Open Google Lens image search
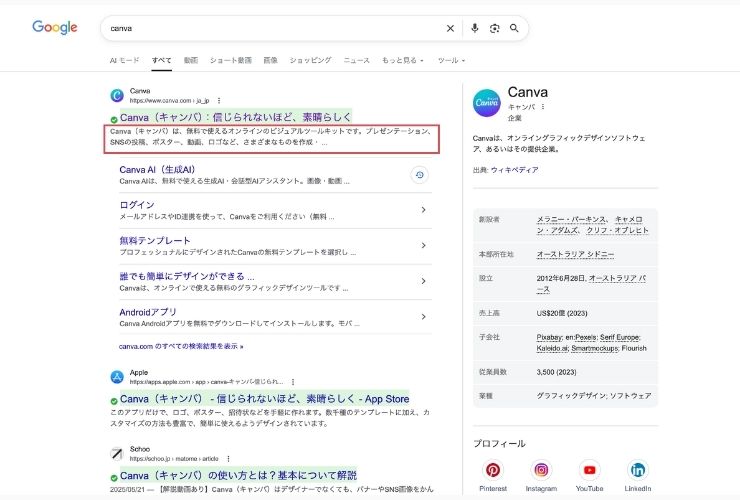740x500 pixels. (x=494, y=28)
